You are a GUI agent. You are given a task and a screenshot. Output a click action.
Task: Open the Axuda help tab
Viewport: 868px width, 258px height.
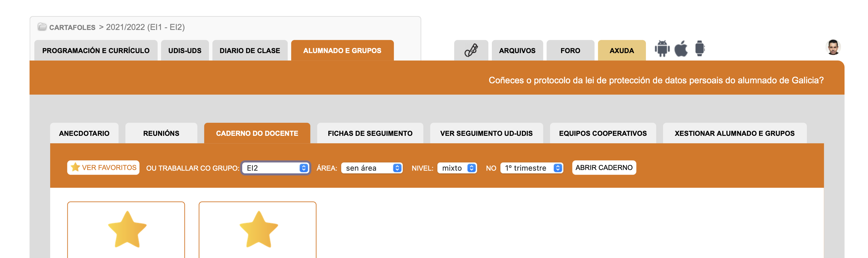(621, 50)
